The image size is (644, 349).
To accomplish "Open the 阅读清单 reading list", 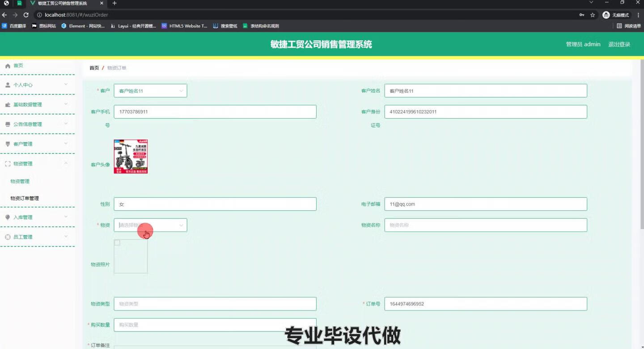I will (x=628, y=26).
